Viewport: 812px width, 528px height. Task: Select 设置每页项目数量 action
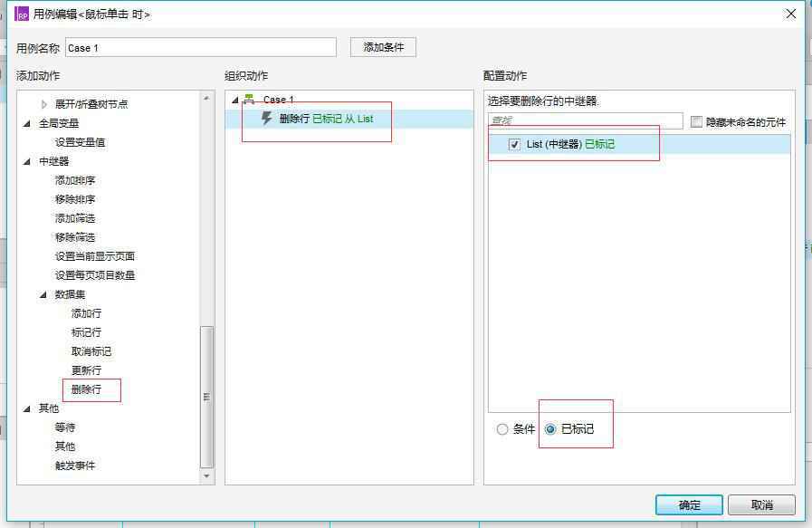(x=95, y=275)
